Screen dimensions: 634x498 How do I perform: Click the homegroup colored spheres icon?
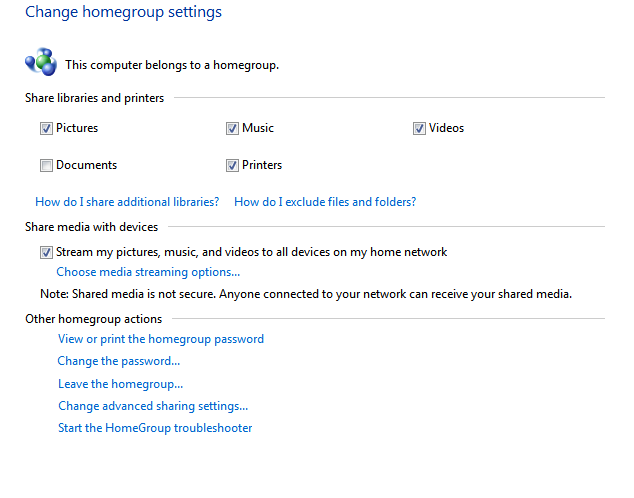(41, 62)
